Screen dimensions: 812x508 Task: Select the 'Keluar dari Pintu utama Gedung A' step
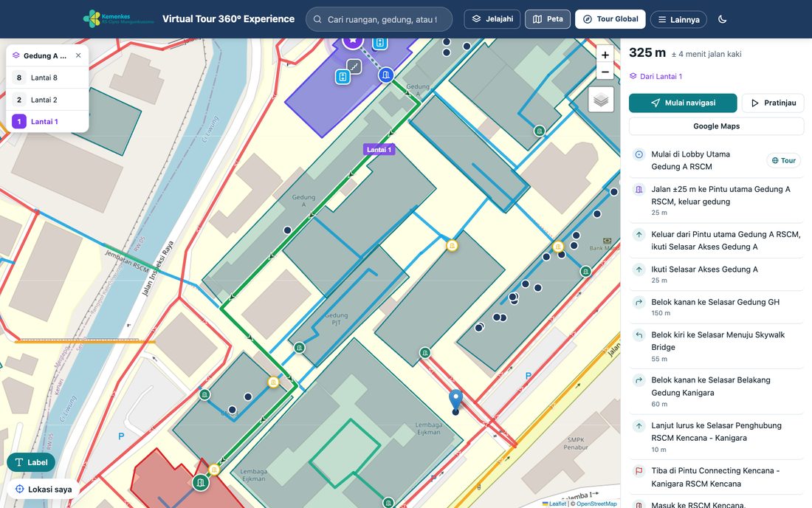tap(716, 240)
